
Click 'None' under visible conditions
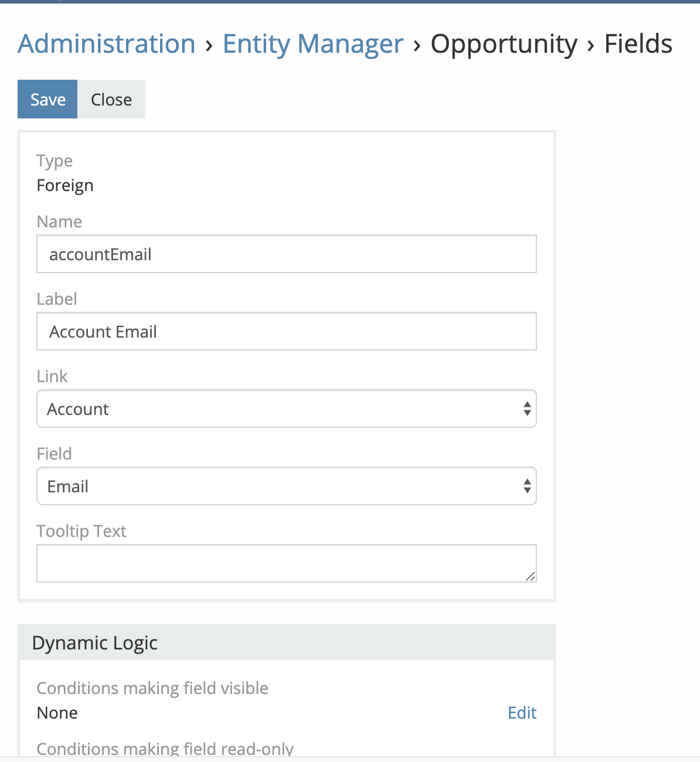pos(57,713)
